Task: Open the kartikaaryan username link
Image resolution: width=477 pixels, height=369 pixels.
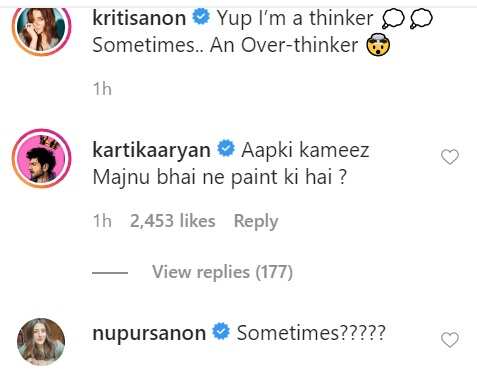Action: (x=151, y=151)
